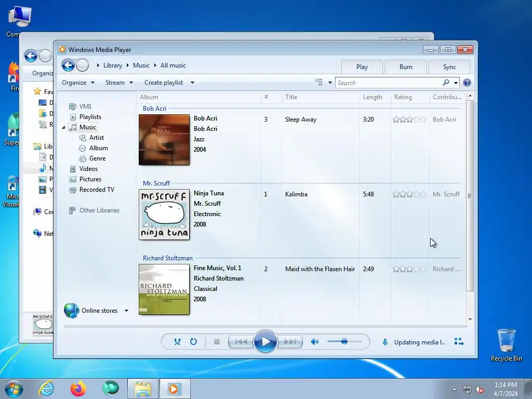Launch Firefox from the taskbar
Viewport: 532px width, 399px height.
78,389
